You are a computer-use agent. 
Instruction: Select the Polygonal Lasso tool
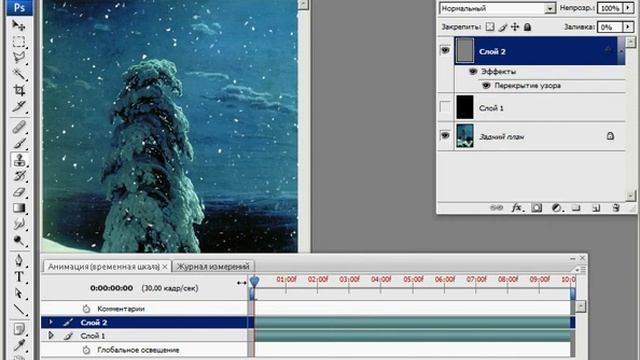[x=19, y=58]
